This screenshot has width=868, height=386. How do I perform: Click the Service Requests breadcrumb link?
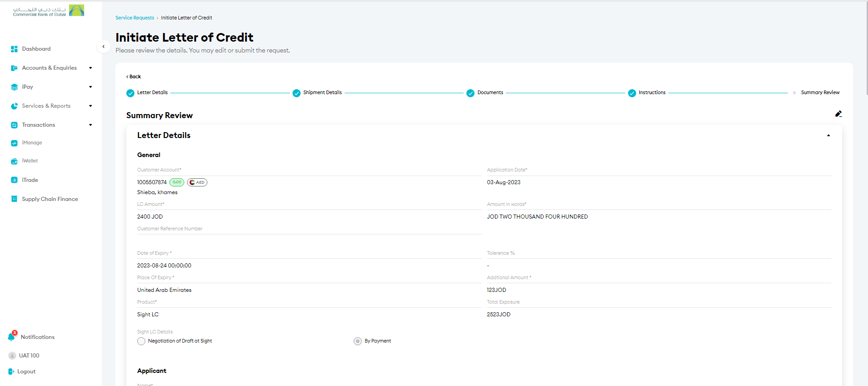click(x=134, y=18)
